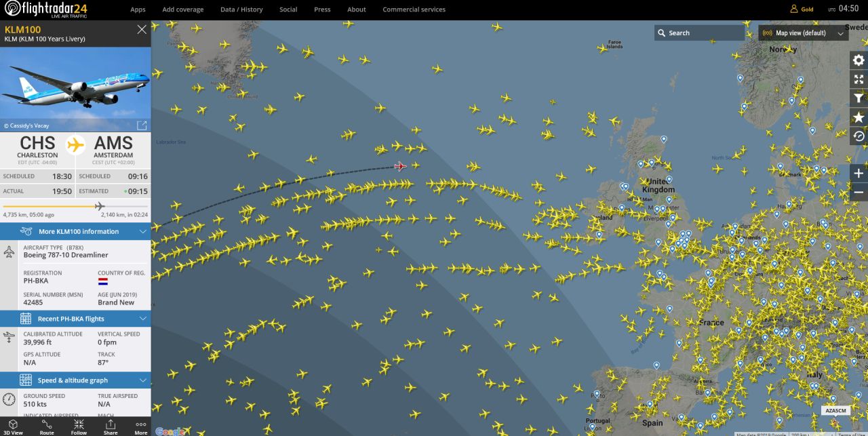This screenshot has width=868, height=436.
Task: Click the estimated arrival time 09:15
Action: point(138,191)
